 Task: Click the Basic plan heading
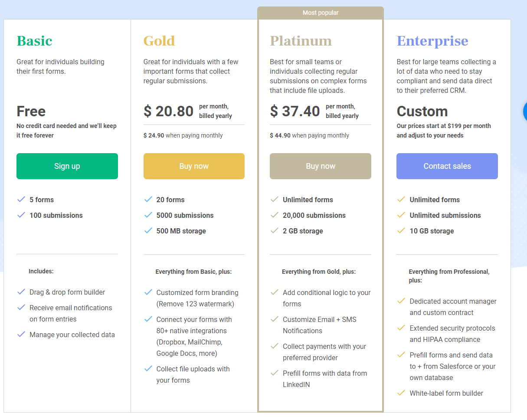pyautogui.click(x=35, y=41)
